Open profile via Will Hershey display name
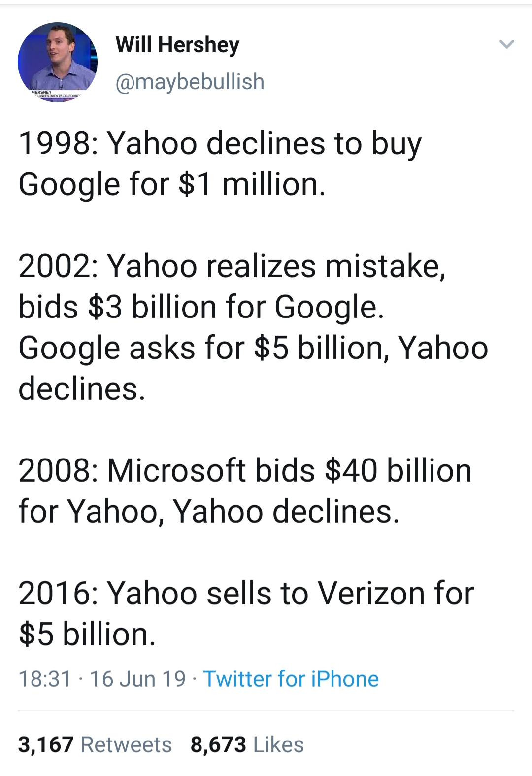The width and height of the screenshot is (532, 776). click(177, 45)
